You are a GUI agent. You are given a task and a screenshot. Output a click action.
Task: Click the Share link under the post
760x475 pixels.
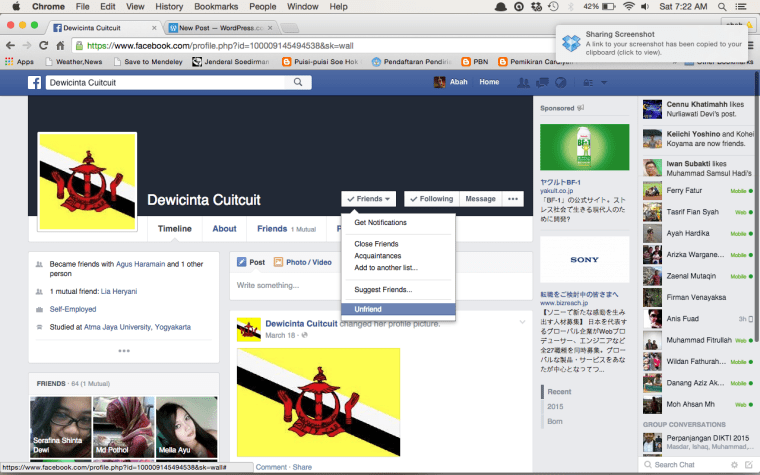click(x=302, y=467)
